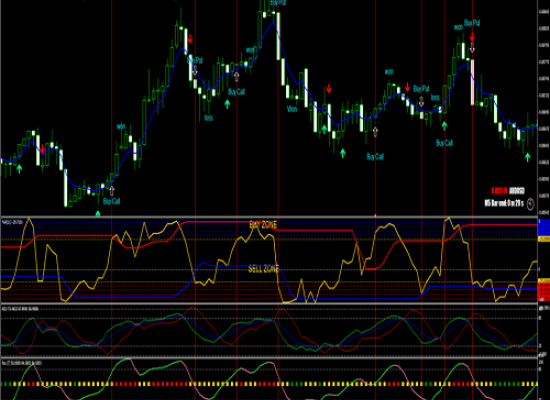Click the white up arrow above the Buy Call near the red vertical line right of center
Screen dimensions: 550x400
point(375,132)
